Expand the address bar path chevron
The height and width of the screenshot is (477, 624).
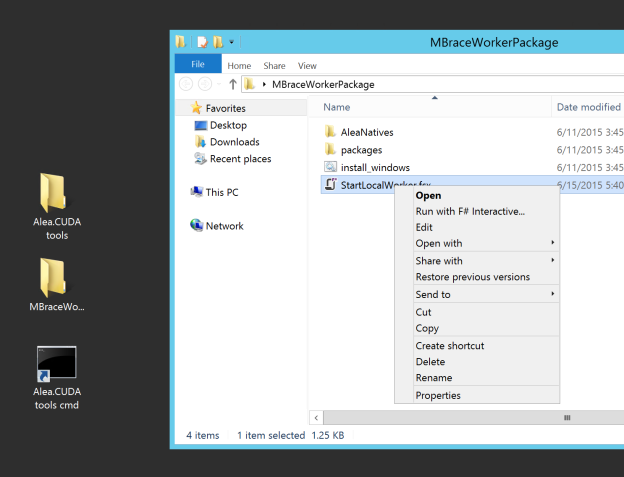click(x=264, y=84)
